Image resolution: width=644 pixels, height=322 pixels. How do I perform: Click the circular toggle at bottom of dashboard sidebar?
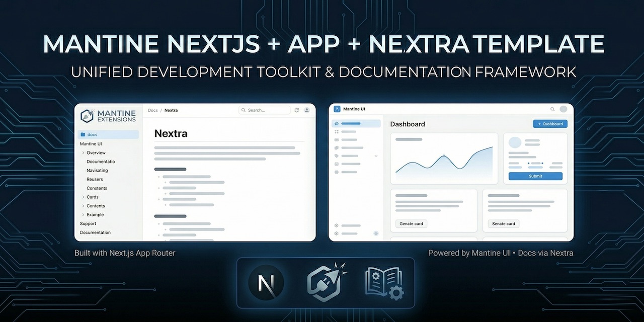pyautogui.click(x=375, y=233)
